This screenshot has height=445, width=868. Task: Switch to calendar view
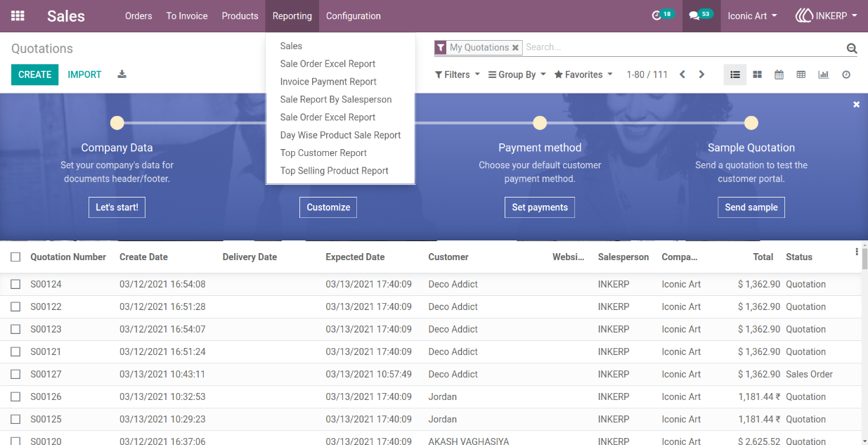pos(779,75)
